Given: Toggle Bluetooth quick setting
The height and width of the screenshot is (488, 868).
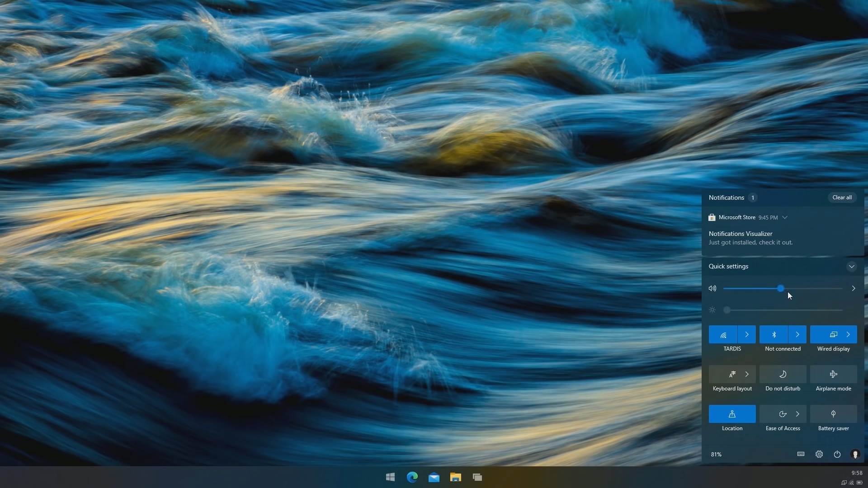Looking at the screenshot, I should (x=774, y=335).
